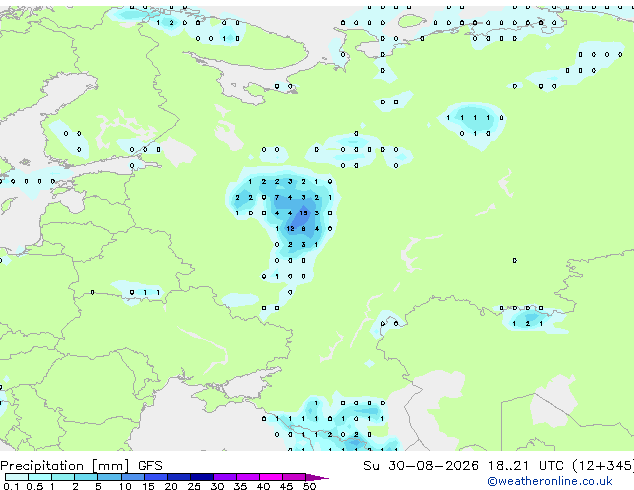Viewport: 634px width, 490px height.
Task: Click the "0.1" legend label
Action: pyautogui.click(x=11, y=486)
